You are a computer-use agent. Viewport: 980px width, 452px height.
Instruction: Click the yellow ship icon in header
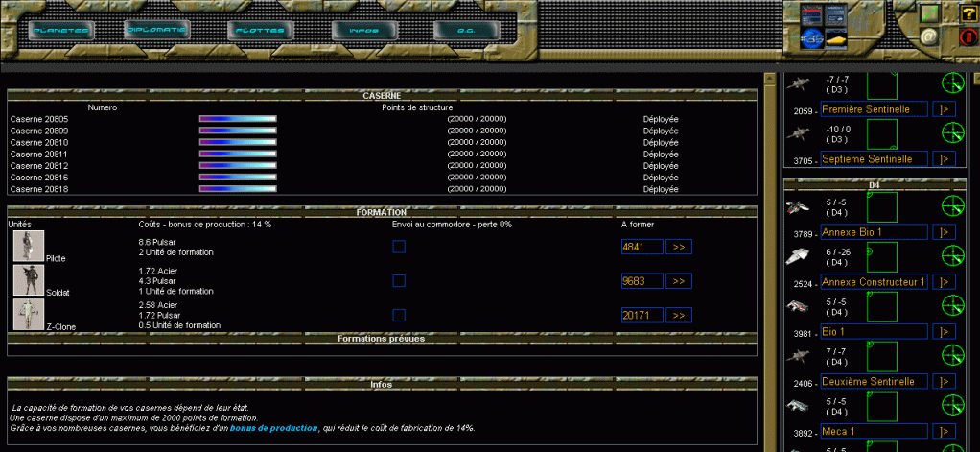pos(836,39)
